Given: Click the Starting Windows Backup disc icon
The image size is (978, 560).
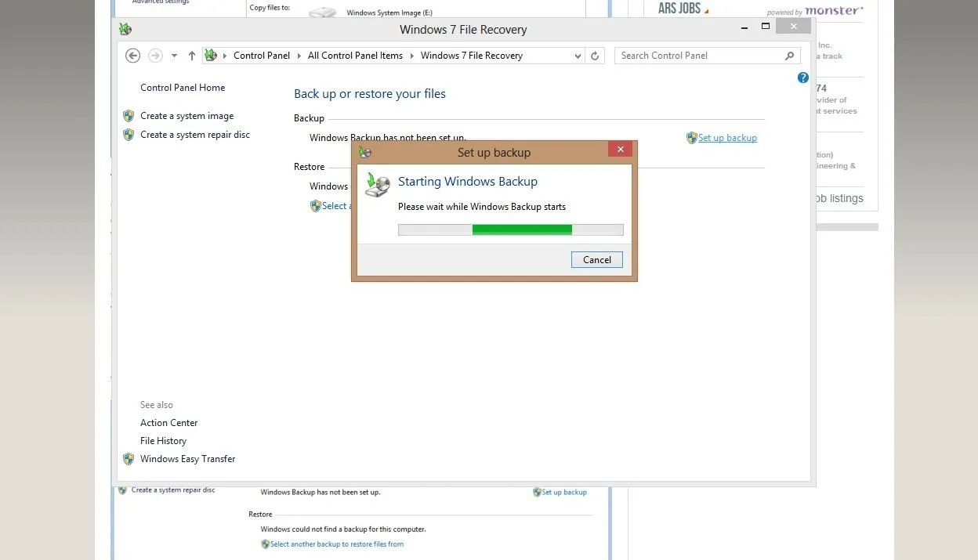Looking at the screenshot, I should [x=378, y=185].
